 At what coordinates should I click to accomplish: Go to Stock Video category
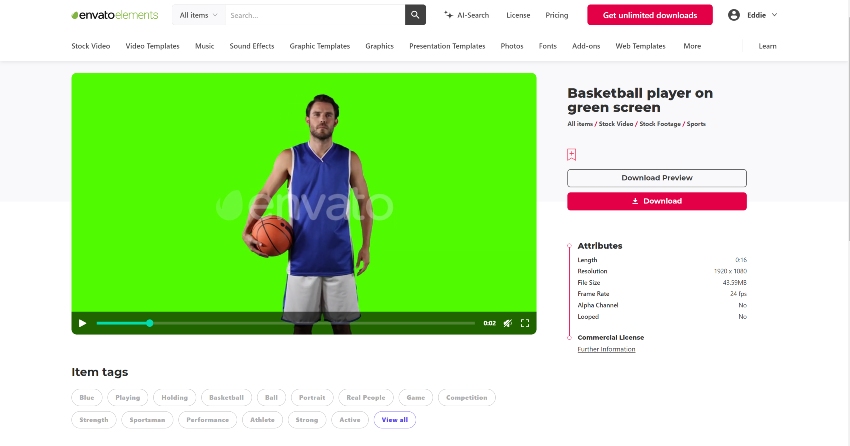click(91, 46)
